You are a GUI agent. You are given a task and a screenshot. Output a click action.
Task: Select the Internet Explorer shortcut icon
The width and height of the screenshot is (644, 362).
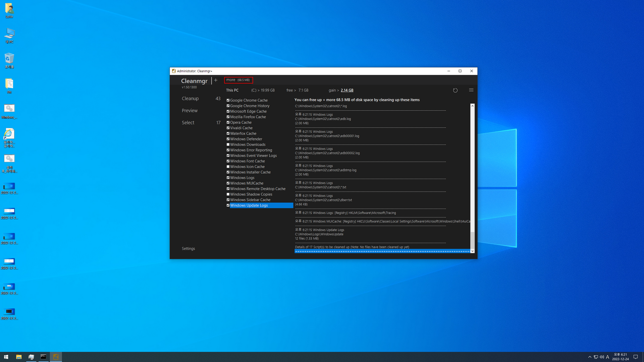coord(9,138)
